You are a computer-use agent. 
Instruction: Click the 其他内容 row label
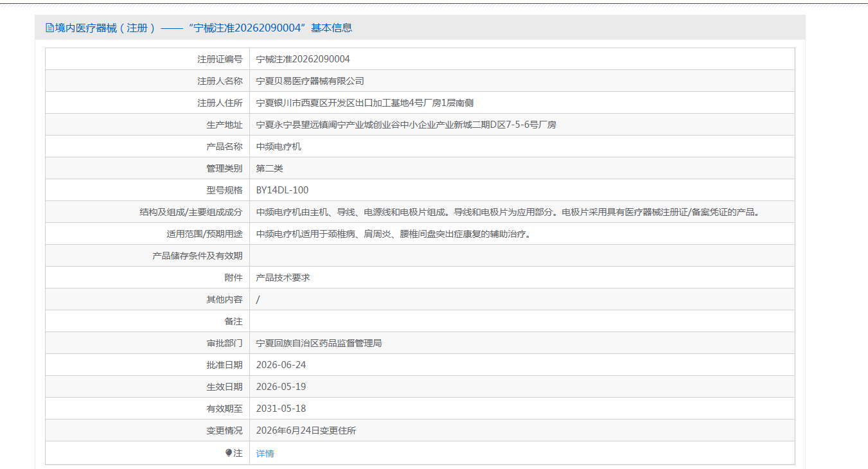click(x=224, y=299)
